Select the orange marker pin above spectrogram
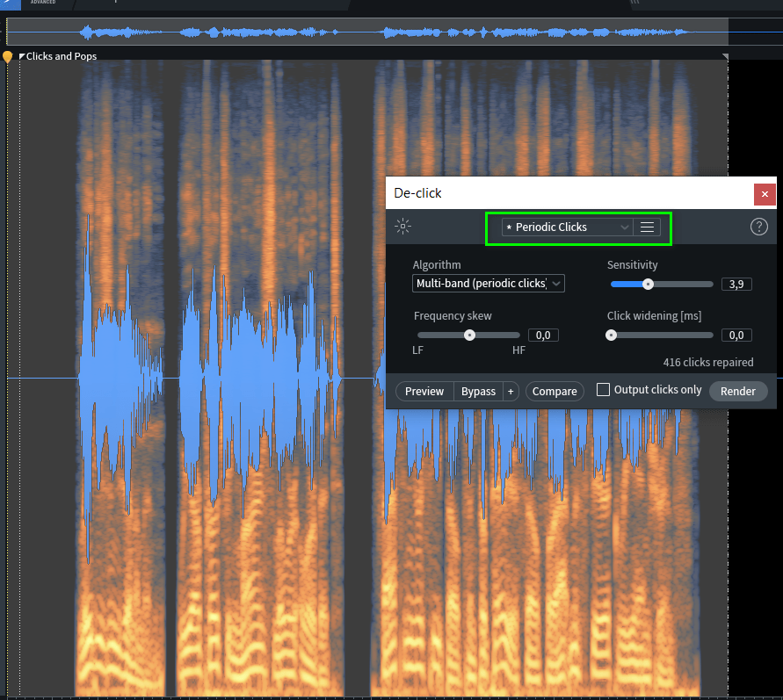 (8, 57)
